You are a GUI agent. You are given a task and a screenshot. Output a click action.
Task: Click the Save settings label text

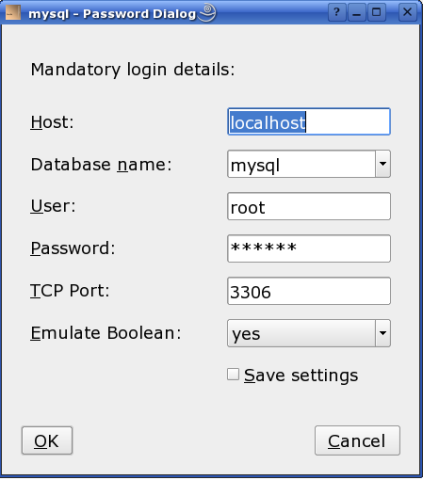[x=301, y=375]
